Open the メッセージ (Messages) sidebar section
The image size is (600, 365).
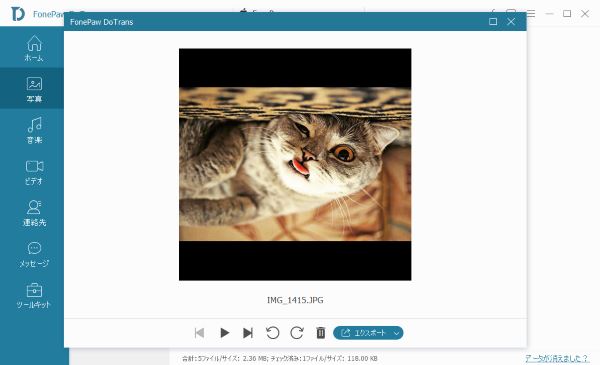[34, 254]
